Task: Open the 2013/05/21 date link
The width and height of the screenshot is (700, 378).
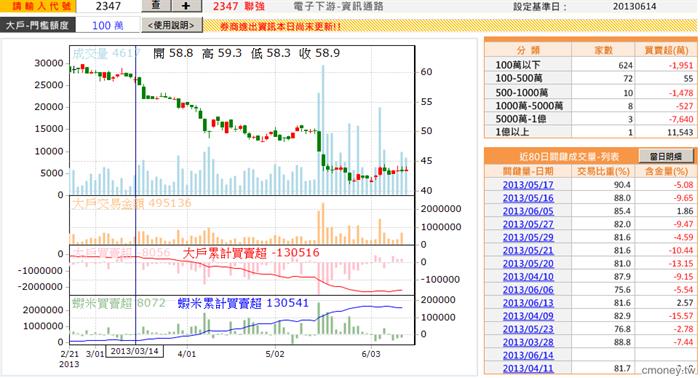Action: (528, 250)
